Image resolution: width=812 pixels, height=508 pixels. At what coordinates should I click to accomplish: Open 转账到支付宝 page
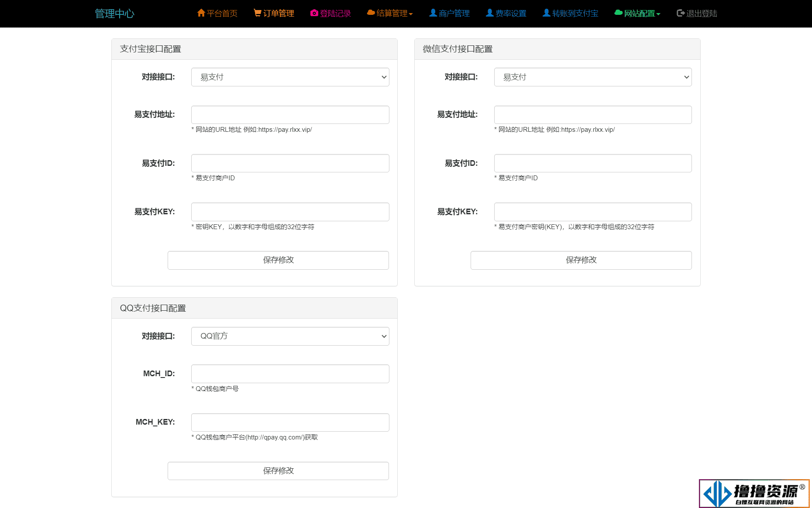[x=571, y=14]
